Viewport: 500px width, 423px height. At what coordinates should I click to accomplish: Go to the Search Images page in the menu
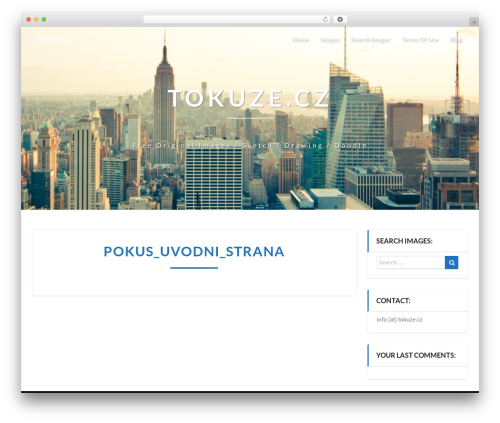point(371,40)
